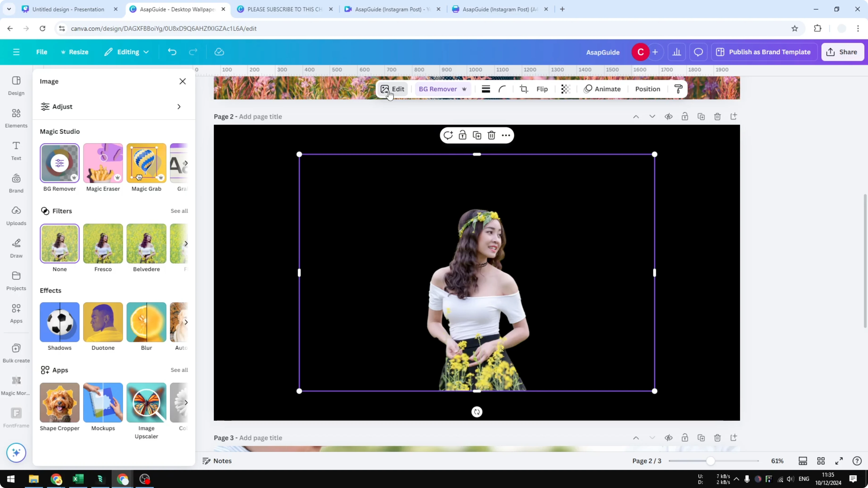The height and width of the screenshot is (488, 868).
Task: Open the transparency checkerboard control
Action: coord(565,89)
